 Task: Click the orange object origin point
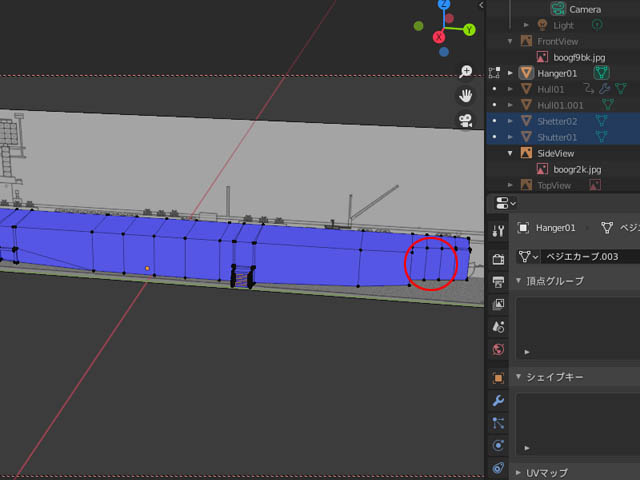147,268
